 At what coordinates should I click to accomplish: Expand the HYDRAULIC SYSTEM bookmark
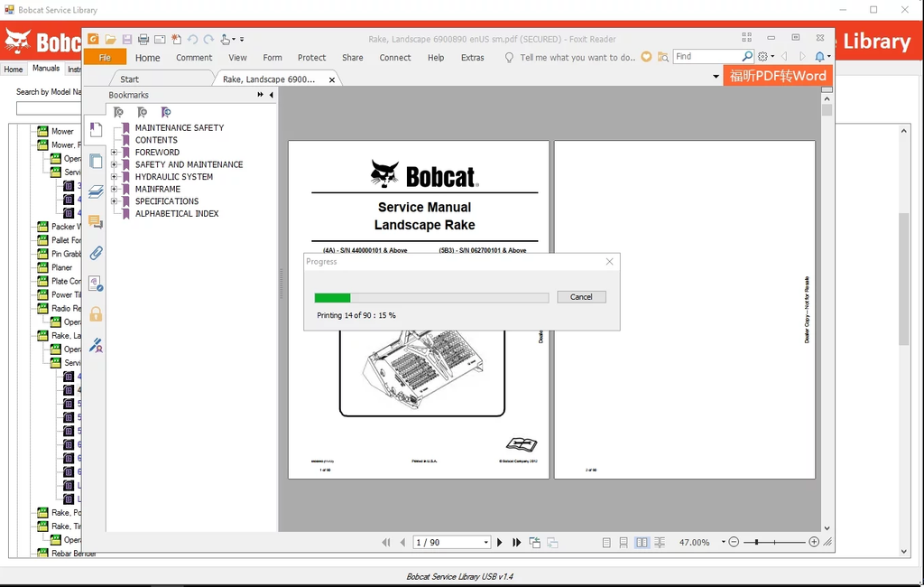115,177
